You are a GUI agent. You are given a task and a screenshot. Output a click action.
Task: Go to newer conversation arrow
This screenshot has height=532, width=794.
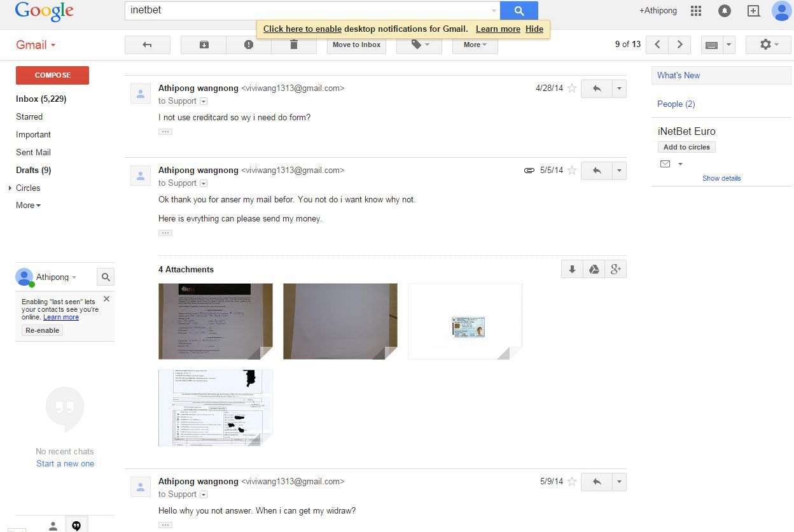coord(657,45)
